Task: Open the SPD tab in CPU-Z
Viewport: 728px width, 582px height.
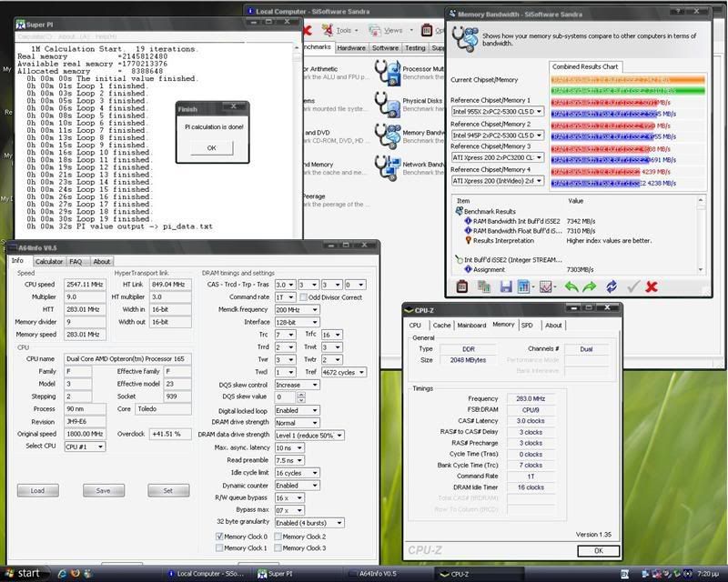Action: pyautogui.click(x=529, y=325)
